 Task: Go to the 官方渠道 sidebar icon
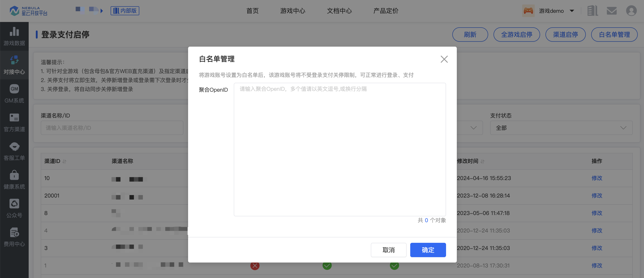click(14, 118)
